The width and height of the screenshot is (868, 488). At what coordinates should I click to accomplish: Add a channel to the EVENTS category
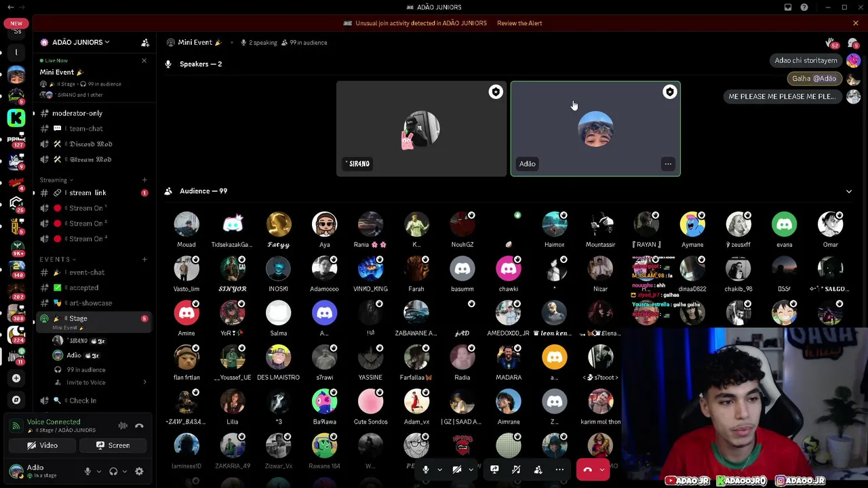tap(144, 260)
